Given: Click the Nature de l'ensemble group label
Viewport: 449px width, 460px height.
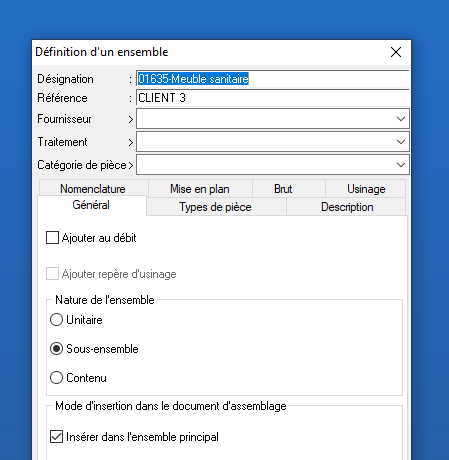Looking at the screenshot, I should tap(105, 300).
